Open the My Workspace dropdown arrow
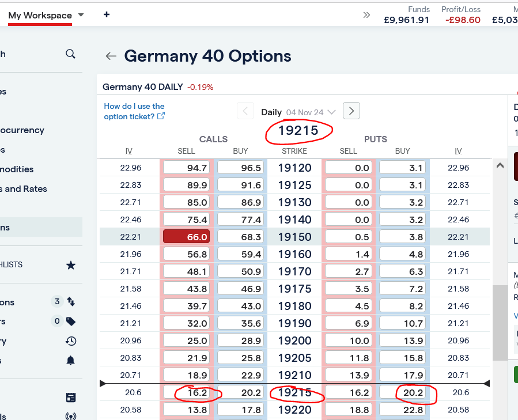 point(81,15)
